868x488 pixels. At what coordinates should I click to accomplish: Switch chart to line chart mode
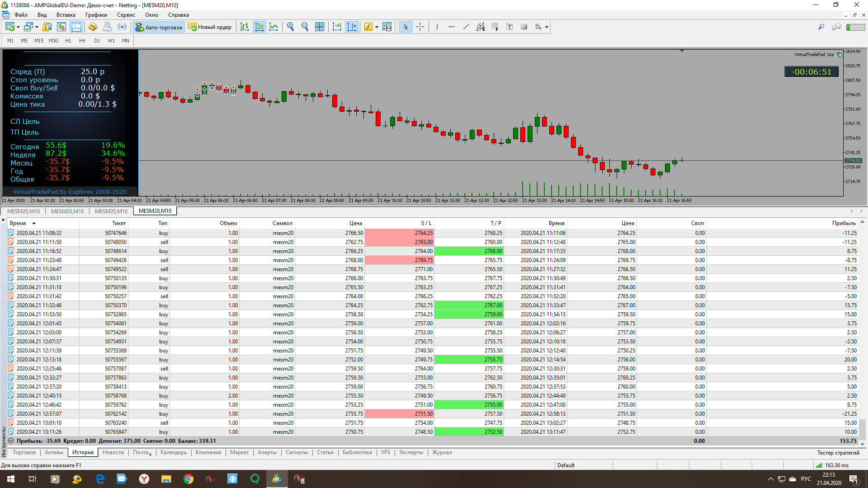click(x=274, y=27)
